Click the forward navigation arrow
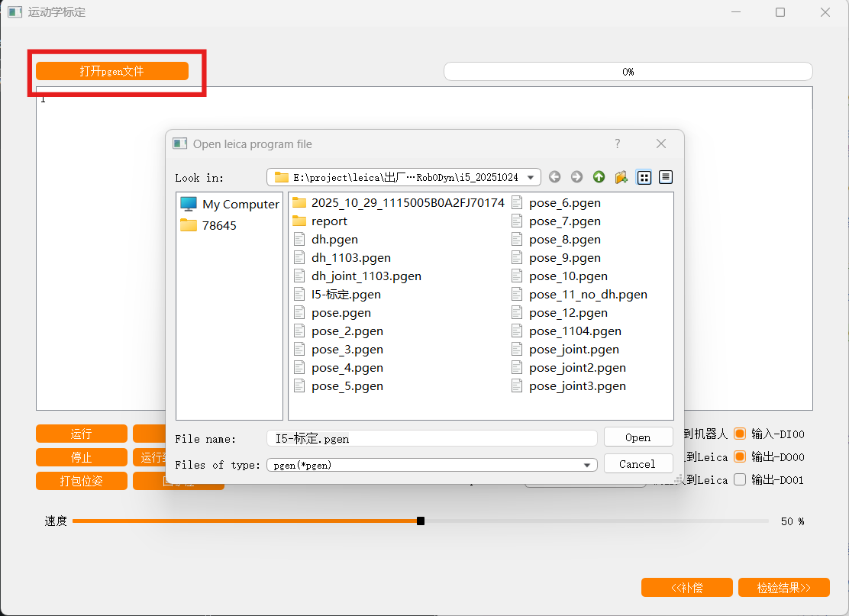This screenshot has width=849, height=616. 576,176
